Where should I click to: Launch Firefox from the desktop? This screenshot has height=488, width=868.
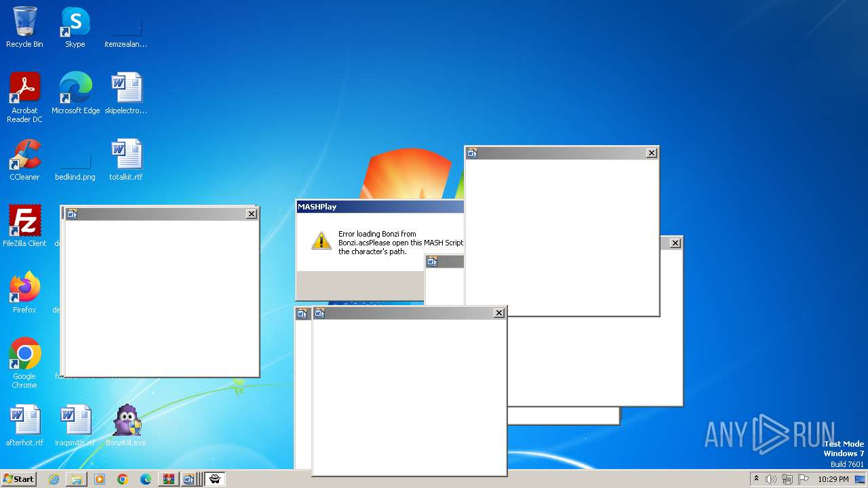point(24,293)
